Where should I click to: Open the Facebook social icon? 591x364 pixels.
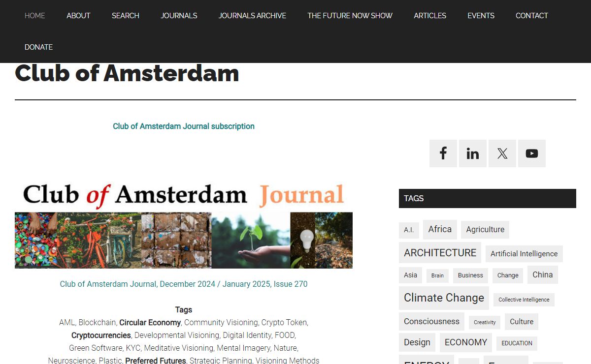[443, 153]
